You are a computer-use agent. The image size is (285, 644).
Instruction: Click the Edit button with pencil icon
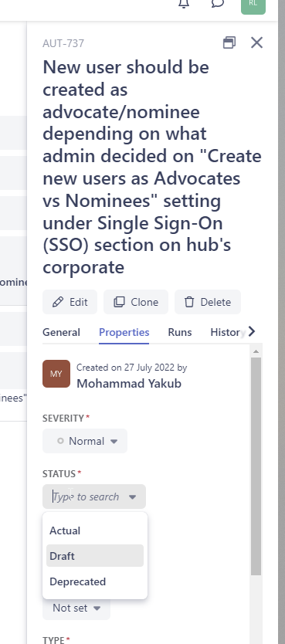click(x=70, y=302)
